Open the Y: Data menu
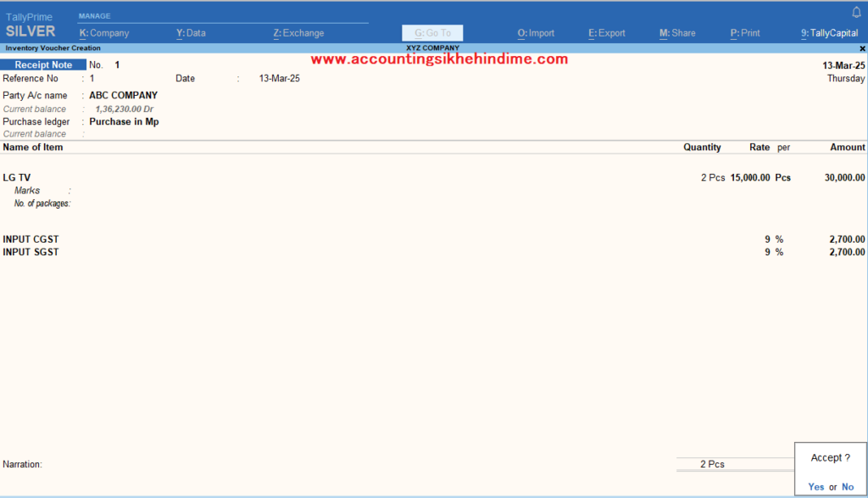This screenshot has width=868, height=498. click(191, 33)
